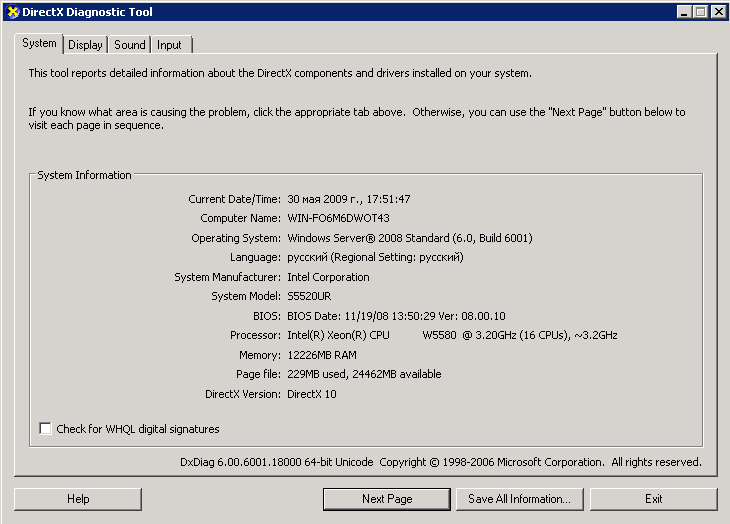Click the DirectX icon in title bar

(13, 12)
